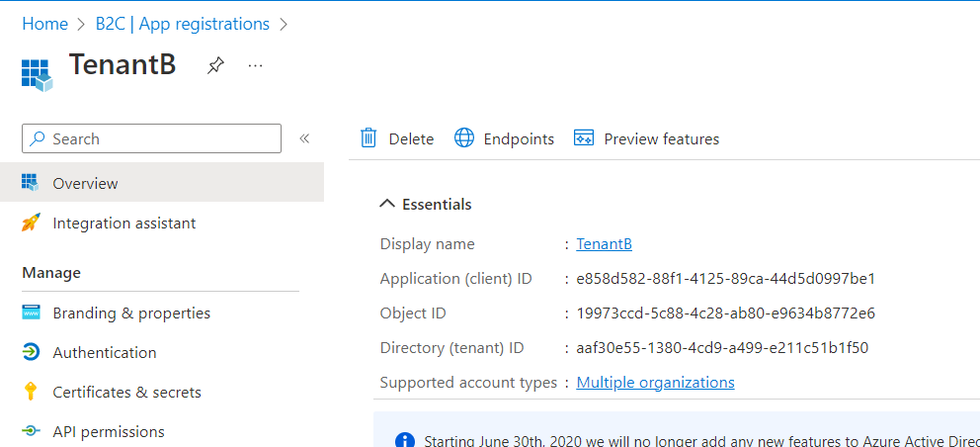Image resolution: width=980 pixels, height=447 pixels.
Task: Click the Starting June 30th notice text
Action: [701, 441]
